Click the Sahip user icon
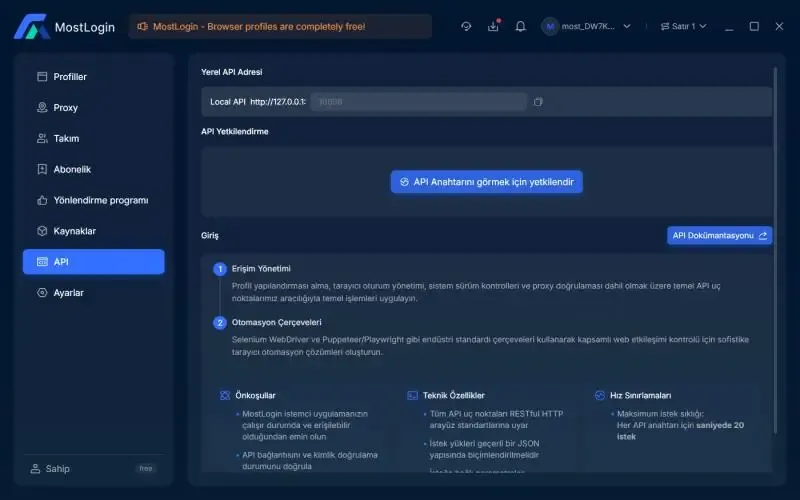 (x=35, y=468)
